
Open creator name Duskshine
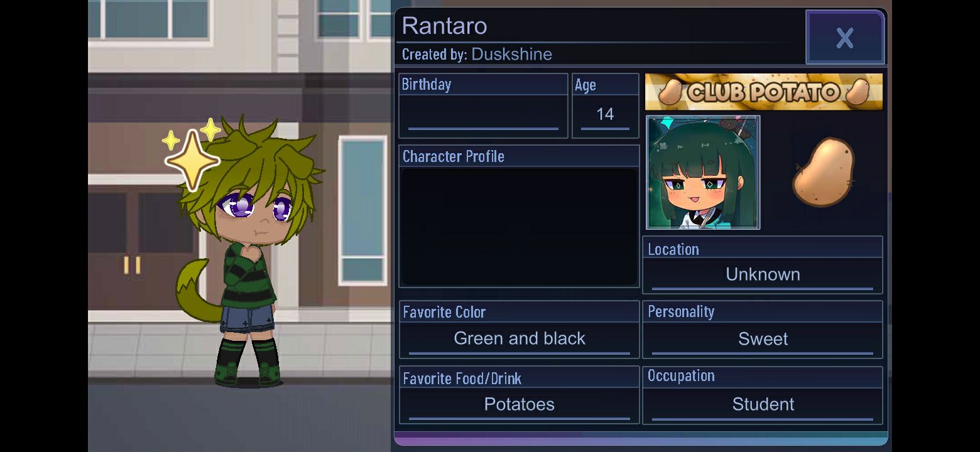[511, 54]
